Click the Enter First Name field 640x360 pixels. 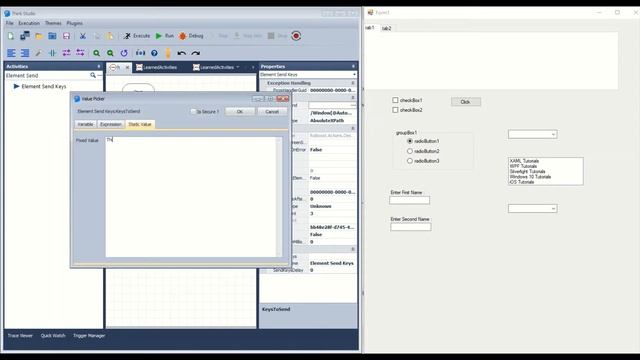(x=409, y=200)
